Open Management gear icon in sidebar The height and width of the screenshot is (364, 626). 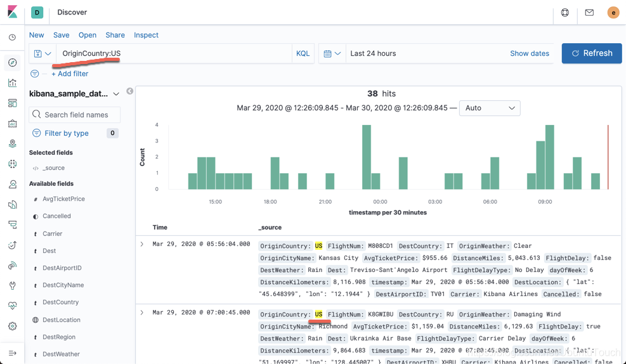click(13, 326)
